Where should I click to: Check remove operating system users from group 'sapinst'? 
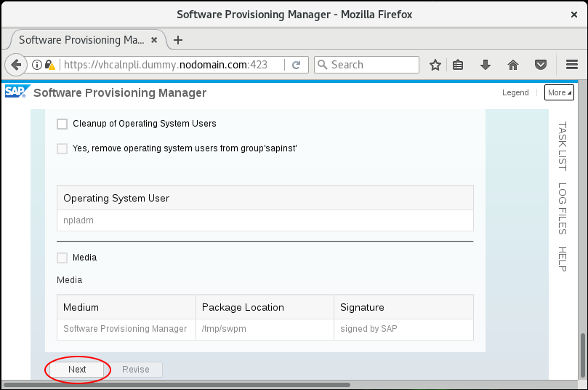[x=63, y=148]
